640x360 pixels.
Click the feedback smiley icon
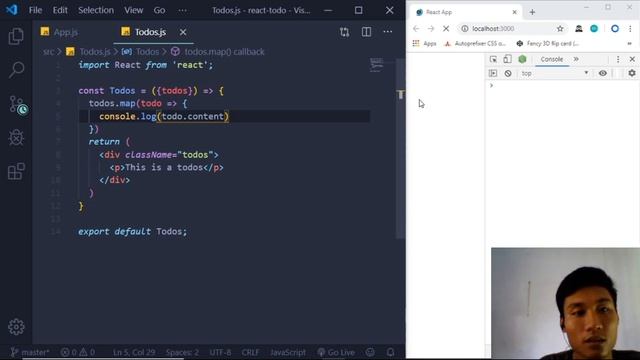coord(370,352)
